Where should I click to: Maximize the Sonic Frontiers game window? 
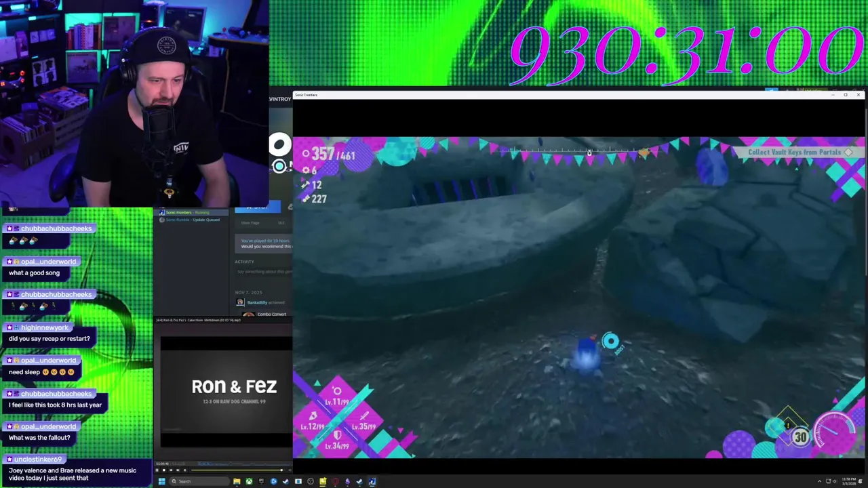[846, 95]
